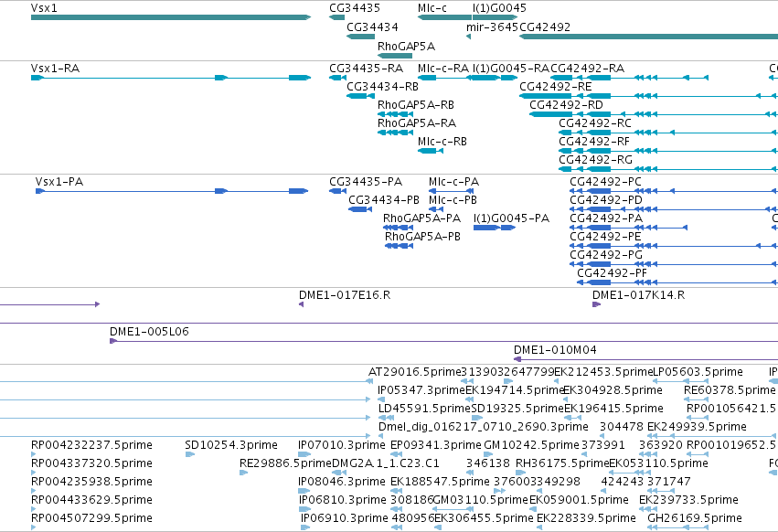The height and width of the screenshot is (532, 778).
Task: Select transcript CG42492-RD
Action: [x=654, y=114]
